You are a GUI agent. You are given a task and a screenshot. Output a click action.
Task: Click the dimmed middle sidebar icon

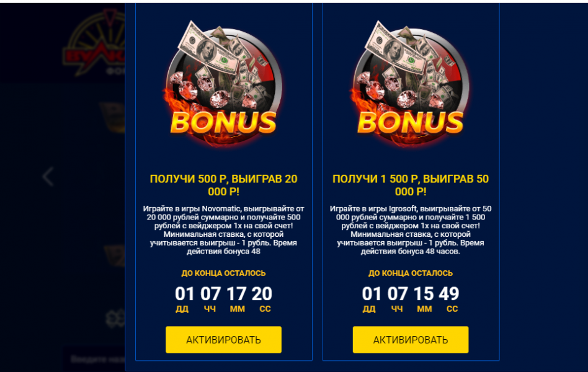click(115, 255)
